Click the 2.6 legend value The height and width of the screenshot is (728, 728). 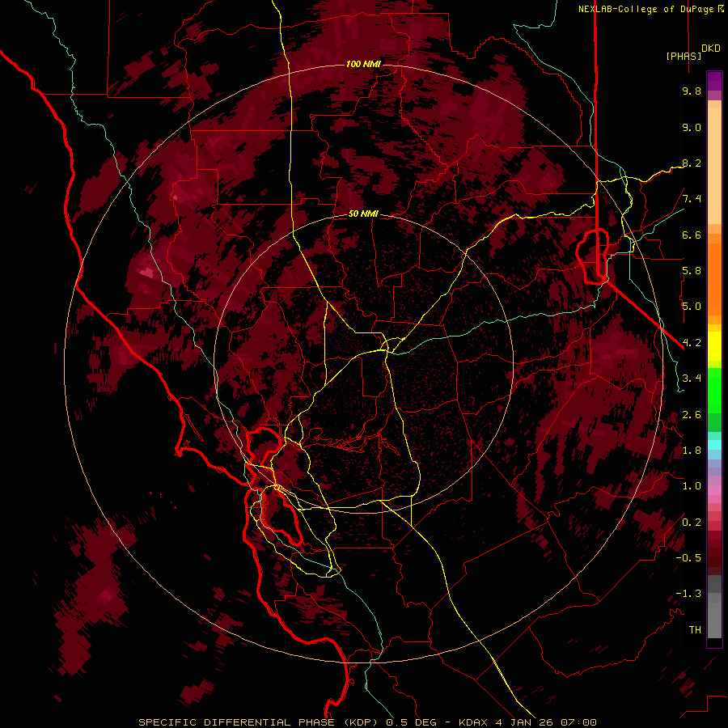pyautogui.click(x=692, y=415)
